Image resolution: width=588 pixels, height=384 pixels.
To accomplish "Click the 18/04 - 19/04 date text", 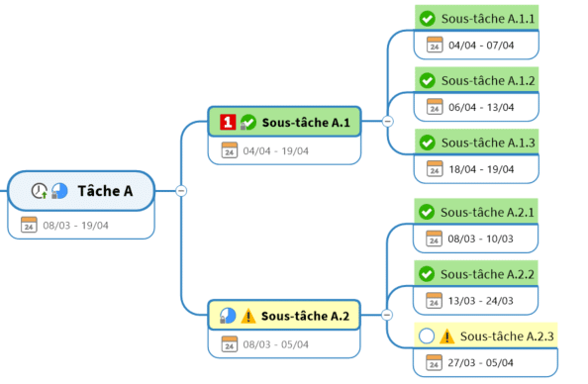I will 481,169.
